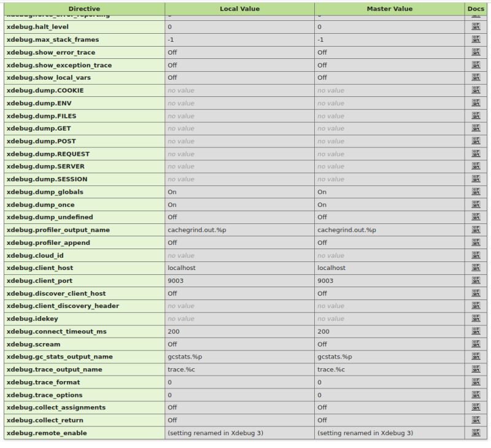Open docs icon for xdebug.trace_options
Image resolution: width=491 pixels, height=448 pixels.
click(476, 394)
